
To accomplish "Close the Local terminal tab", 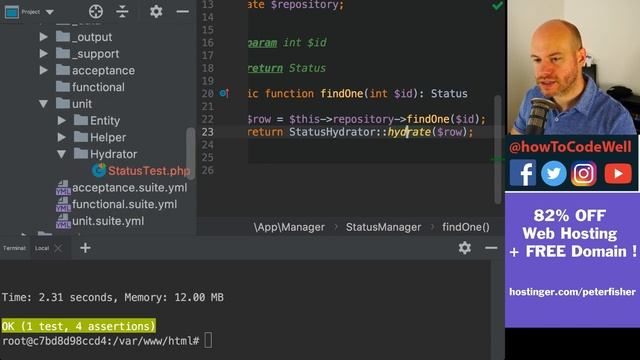I will tap(58, 248).
